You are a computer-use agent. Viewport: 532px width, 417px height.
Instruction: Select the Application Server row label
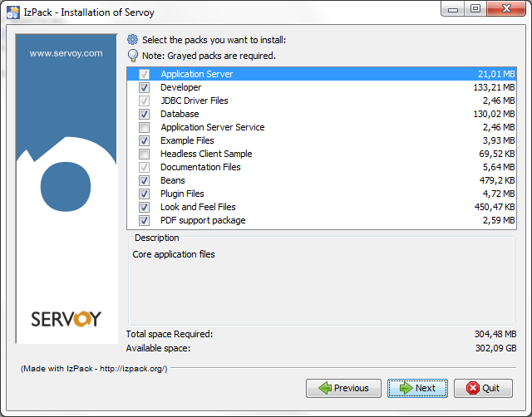click(x=197, y=74)
